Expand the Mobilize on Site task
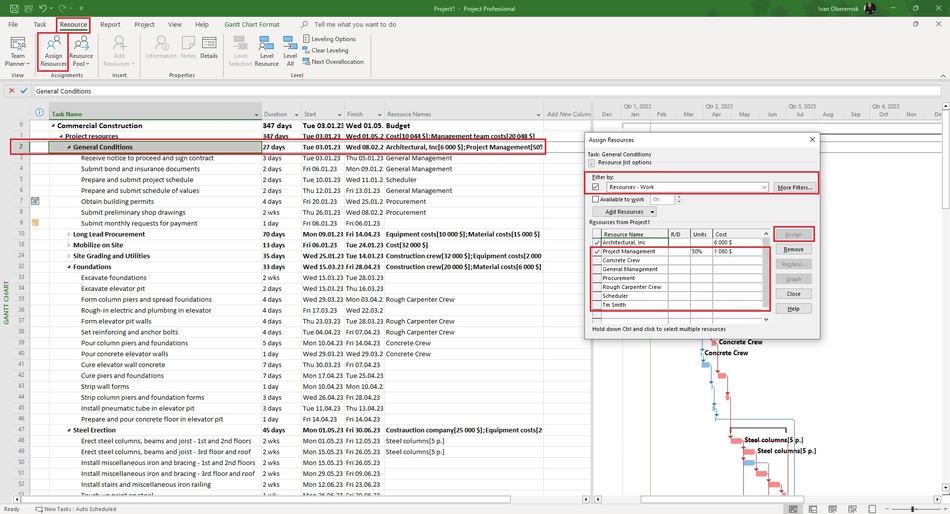 point(68,245)
